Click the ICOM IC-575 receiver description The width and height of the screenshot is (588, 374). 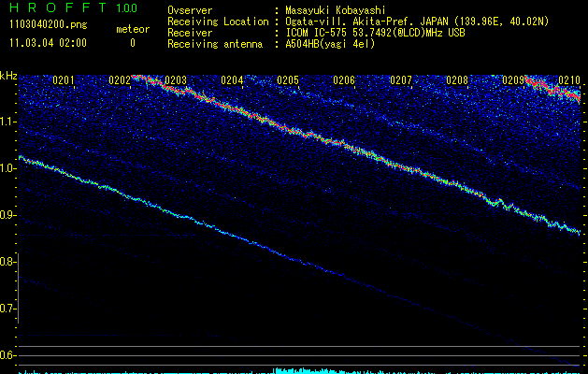pos(375,33)
